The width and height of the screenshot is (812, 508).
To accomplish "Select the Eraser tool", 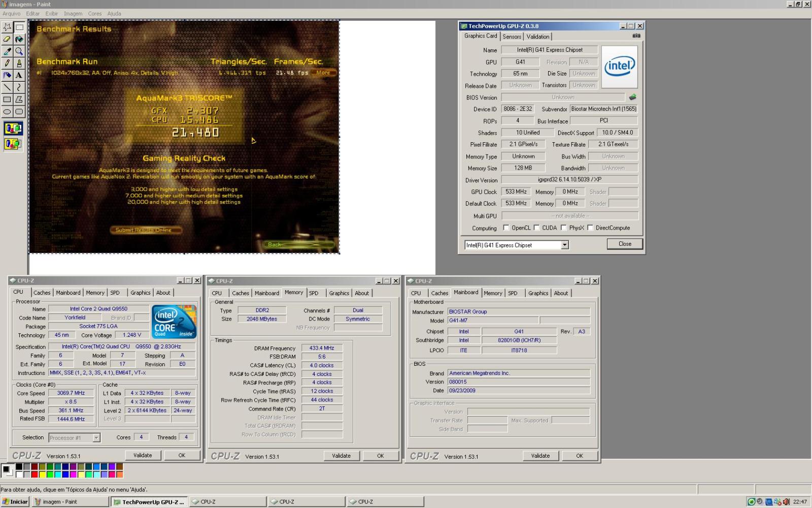I will point(7,39).
